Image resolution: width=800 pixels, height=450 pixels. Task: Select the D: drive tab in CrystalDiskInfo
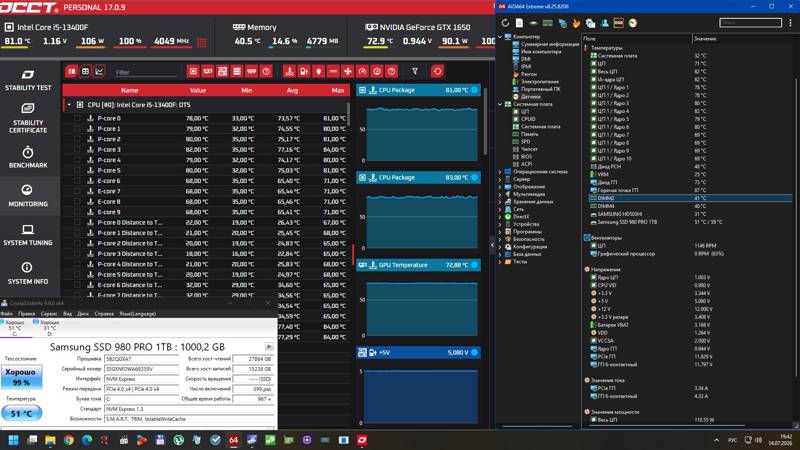coord(47,328)
